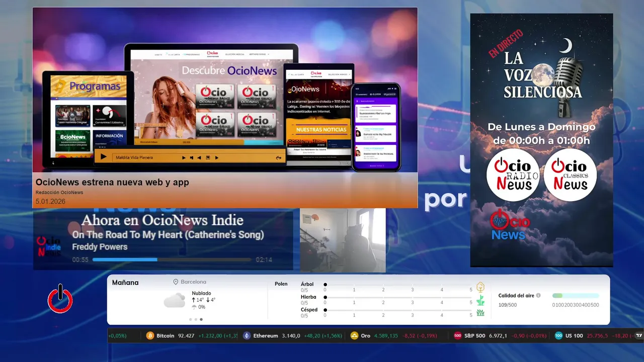Click the grass pollen icon beside Hierba
Viewport: 644px width, 362px height.
coord(480,300)
